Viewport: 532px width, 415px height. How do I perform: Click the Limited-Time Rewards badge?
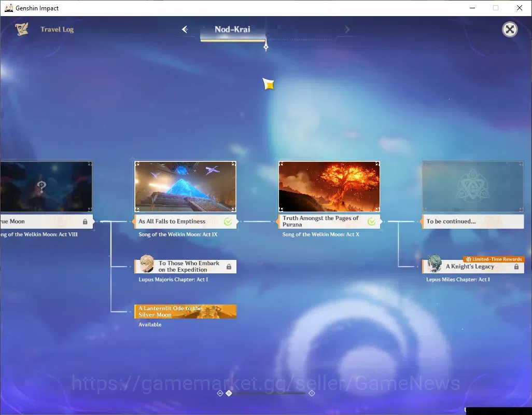pos(494,259)
